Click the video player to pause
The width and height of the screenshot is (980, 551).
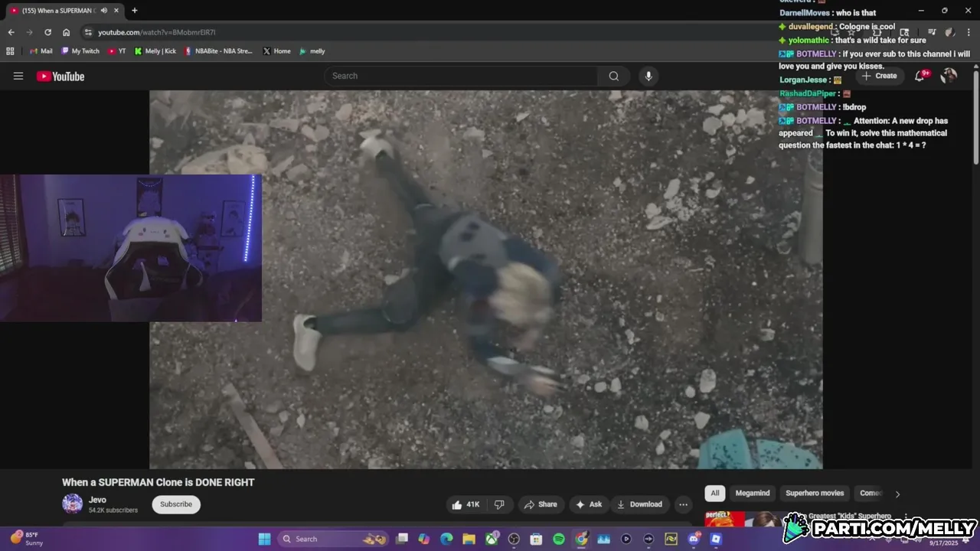tap(485, 279)
